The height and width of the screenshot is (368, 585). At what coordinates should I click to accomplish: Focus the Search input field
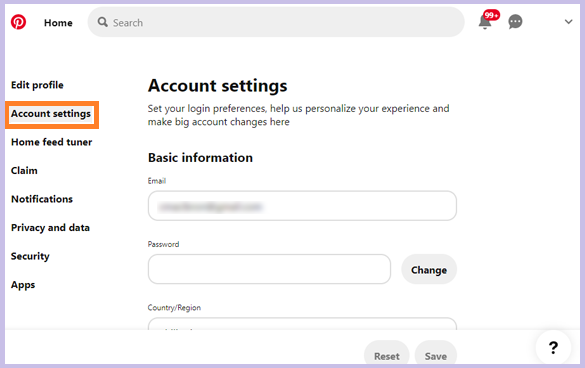tap(276, 22)
